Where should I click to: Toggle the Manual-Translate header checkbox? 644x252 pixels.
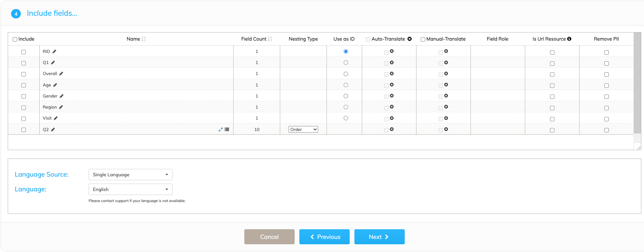[x=423, y=39]
